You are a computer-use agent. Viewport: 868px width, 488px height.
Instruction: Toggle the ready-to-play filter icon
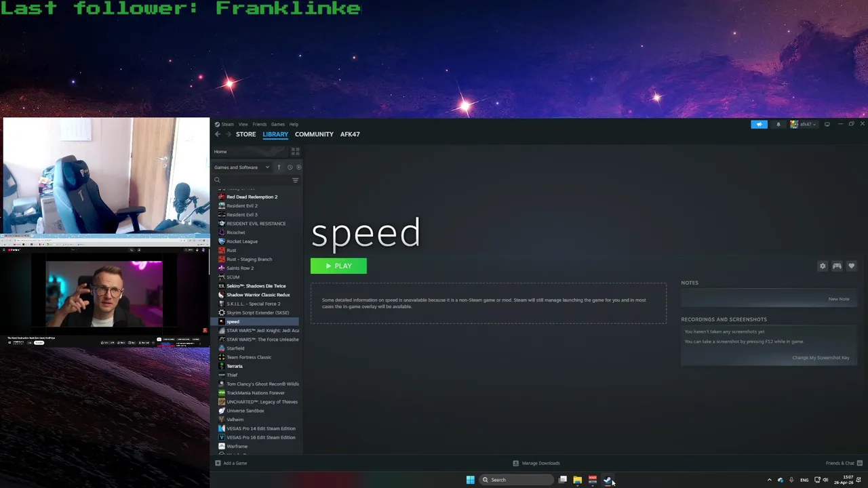pos(298,167)
